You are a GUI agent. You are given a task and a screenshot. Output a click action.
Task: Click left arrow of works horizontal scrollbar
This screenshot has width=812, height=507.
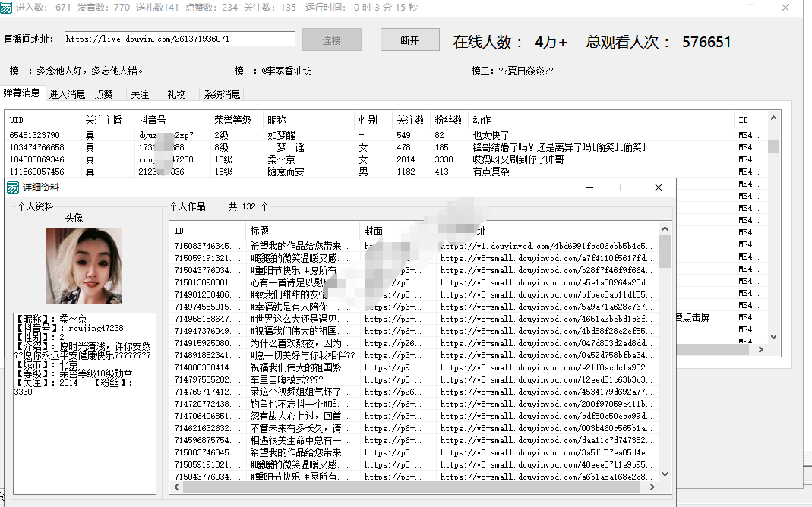tap(175, 487)
